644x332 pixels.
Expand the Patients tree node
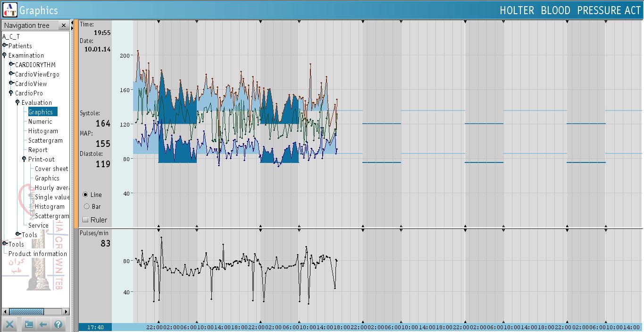tap(5, 46)
